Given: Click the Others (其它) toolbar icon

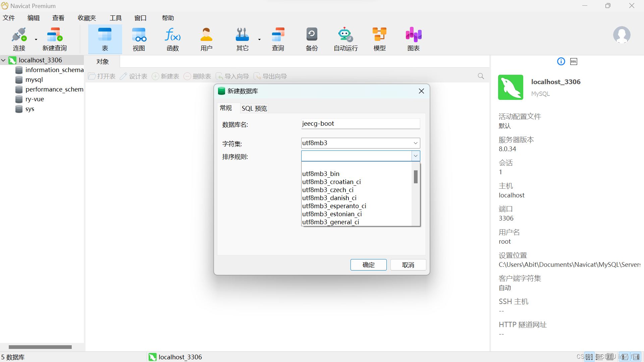Looking at the screenshot, I should [x=242, y=39].
